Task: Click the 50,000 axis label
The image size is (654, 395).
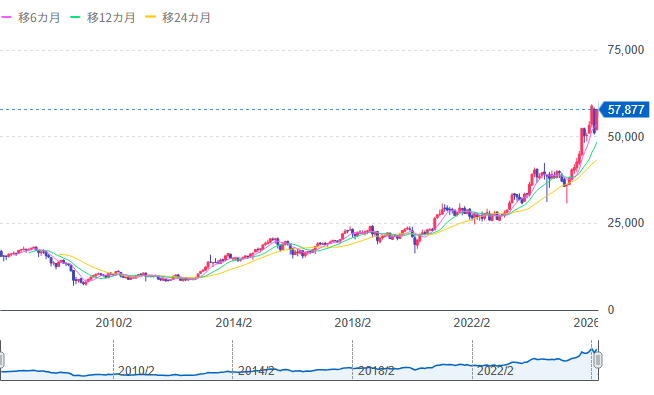Action: click(626, 137)
